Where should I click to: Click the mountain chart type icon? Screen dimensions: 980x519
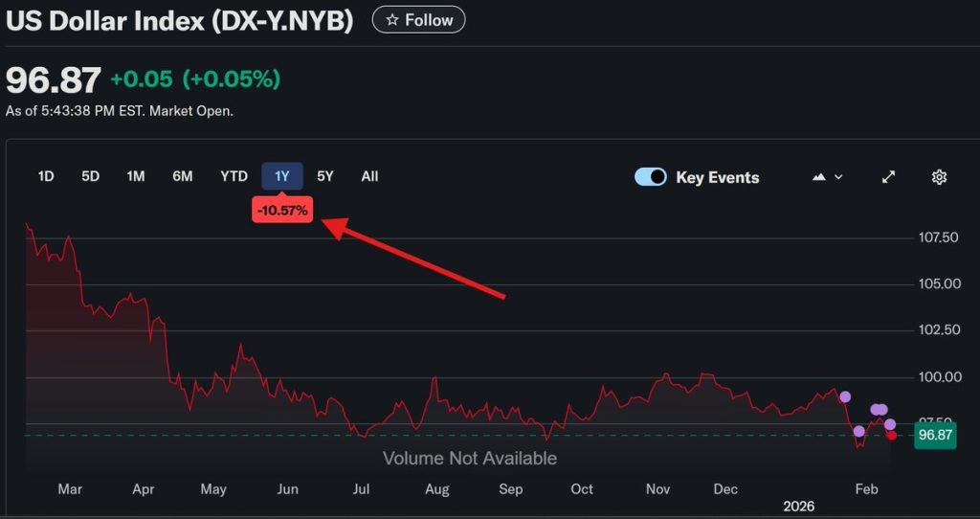click(819, 177)
